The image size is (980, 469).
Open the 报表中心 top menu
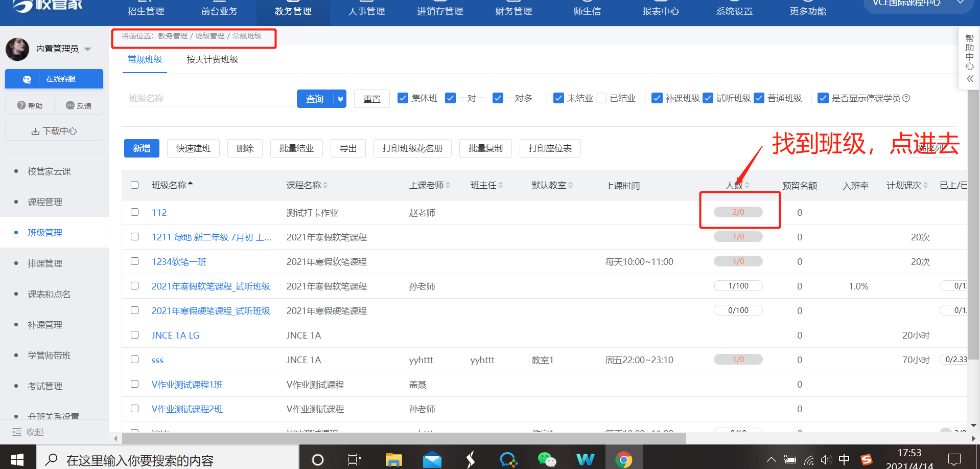[661, 11]
